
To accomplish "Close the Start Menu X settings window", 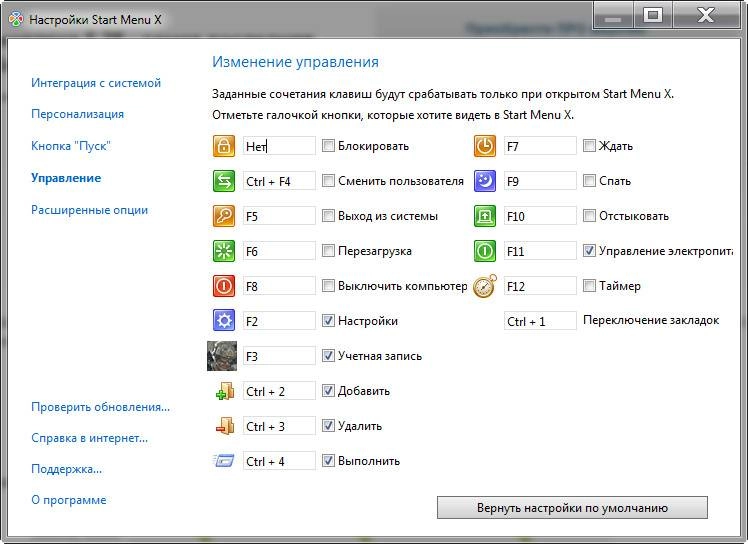I will coord(706,16).
